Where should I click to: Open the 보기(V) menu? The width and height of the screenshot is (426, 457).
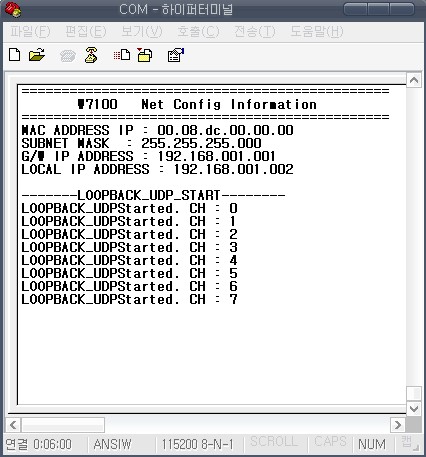click(142, 32)
